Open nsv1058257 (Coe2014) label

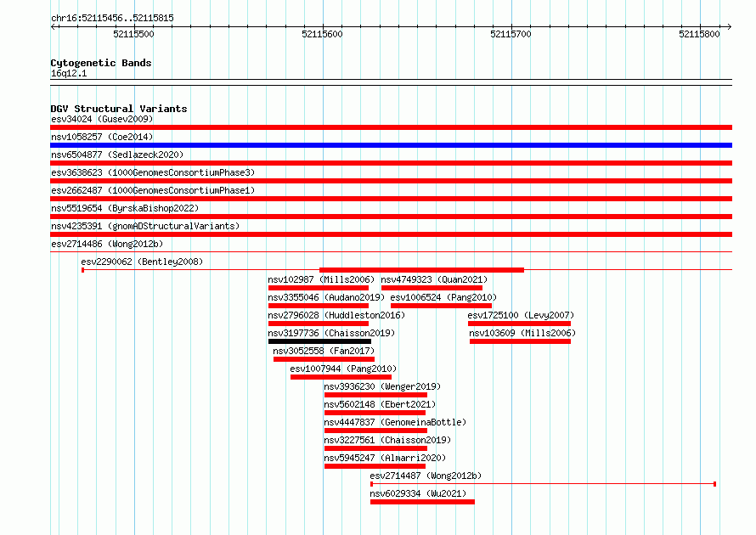(102, 137)
